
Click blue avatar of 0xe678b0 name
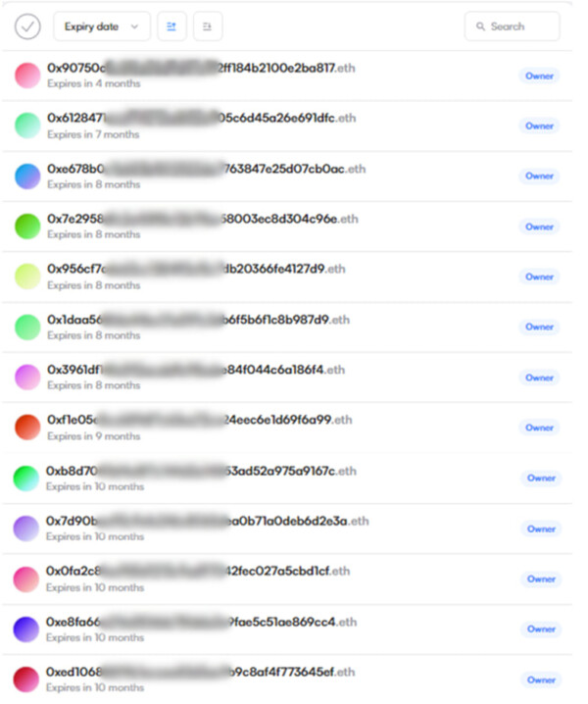(x=27, y=176)
